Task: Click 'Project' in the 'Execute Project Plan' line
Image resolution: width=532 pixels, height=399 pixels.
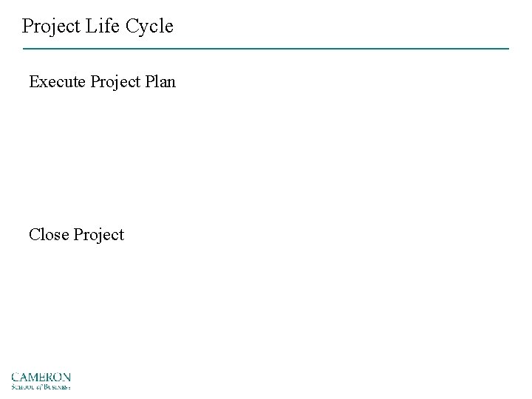Action: [115, 83]
